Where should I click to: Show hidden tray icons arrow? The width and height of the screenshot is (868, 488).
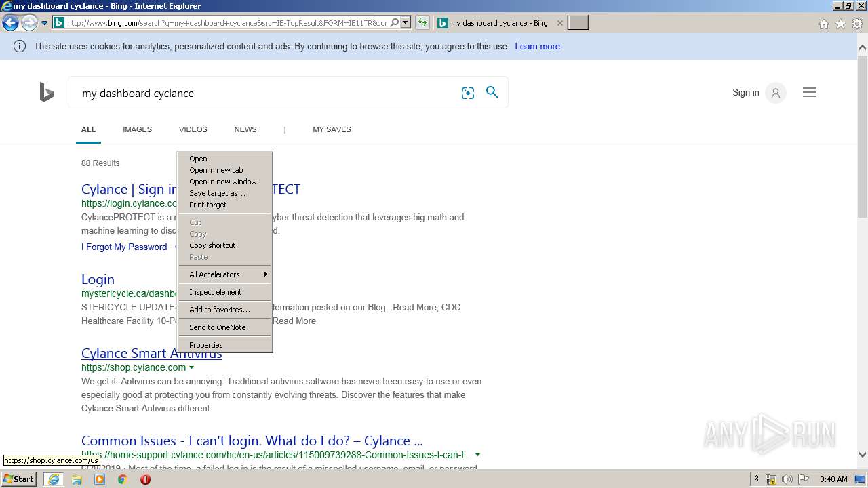click(x=756, y=479)
